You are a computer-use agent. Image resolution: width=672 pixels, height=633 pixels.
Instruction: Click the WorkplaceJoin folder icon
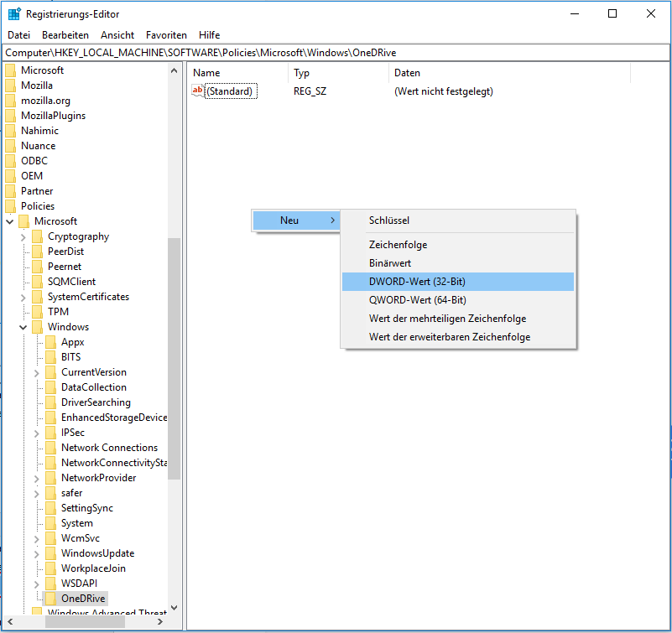pos(50,568)
